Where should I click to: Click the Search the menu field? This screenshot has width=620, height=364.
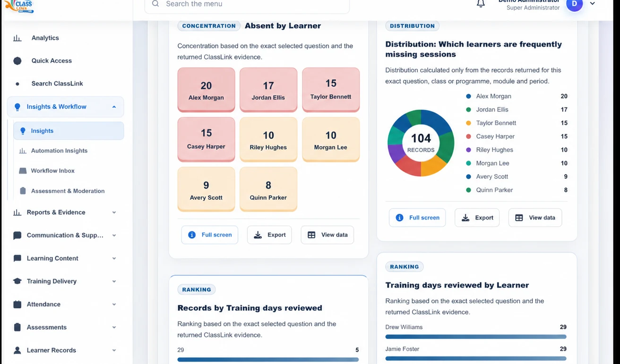[247, 5]
